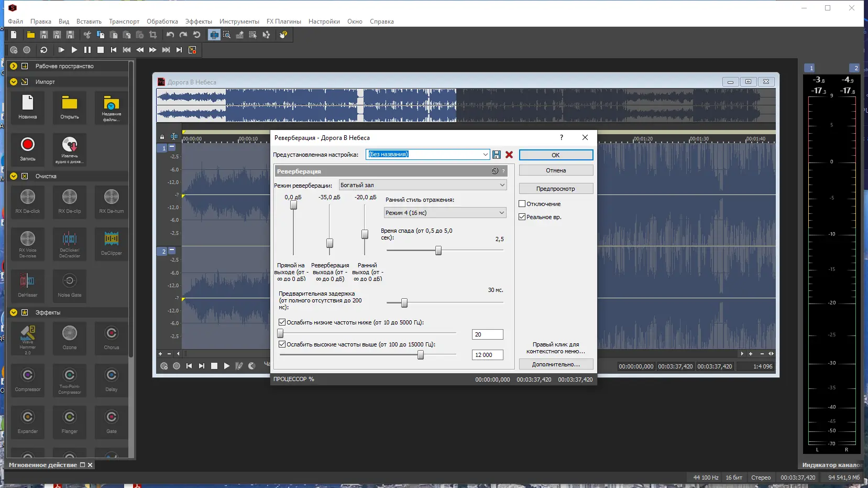The width and height of the screenshot is (868, 488).
Task: Click the ? help button in the reverb dialog title bar
Action: [x=562, y=137]
